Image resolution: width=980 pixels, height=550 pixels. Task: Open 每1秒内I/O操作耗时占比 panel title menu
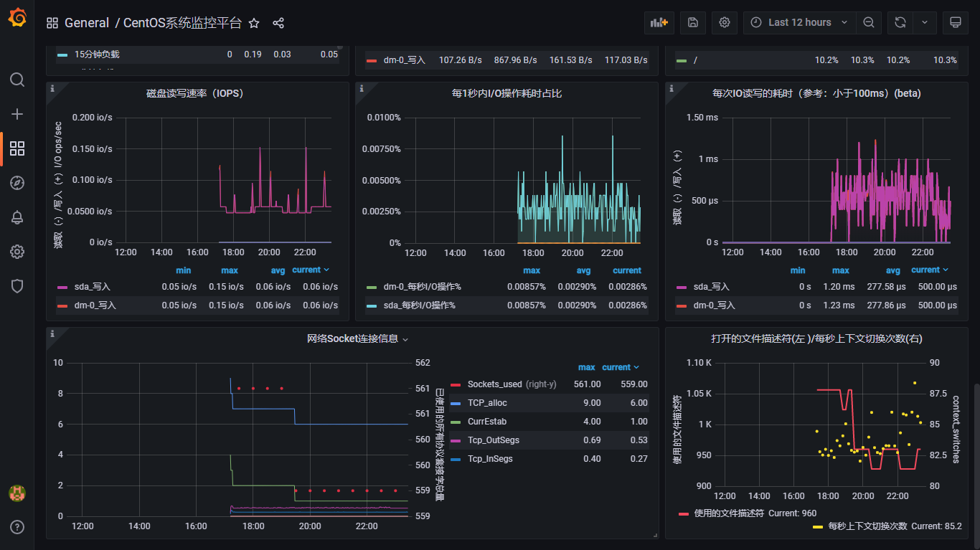pyautogui.click(x=507, y=93)
